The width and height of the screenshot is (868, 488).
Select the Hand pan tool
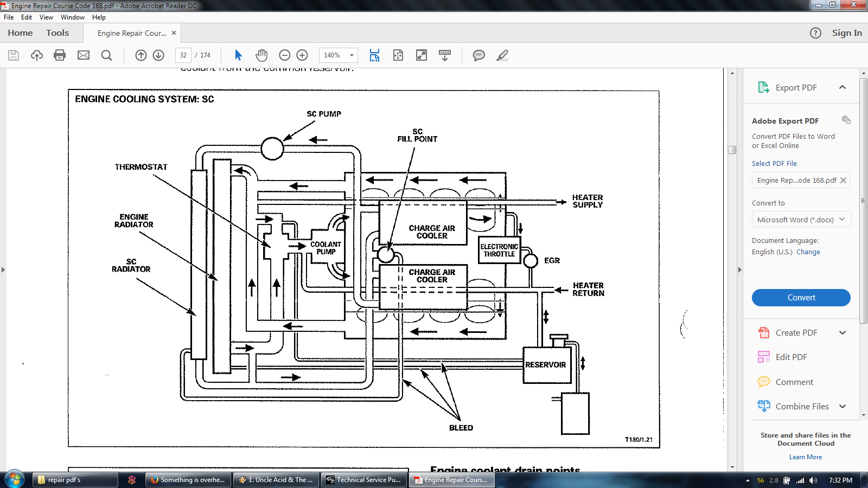coord(261,55)
